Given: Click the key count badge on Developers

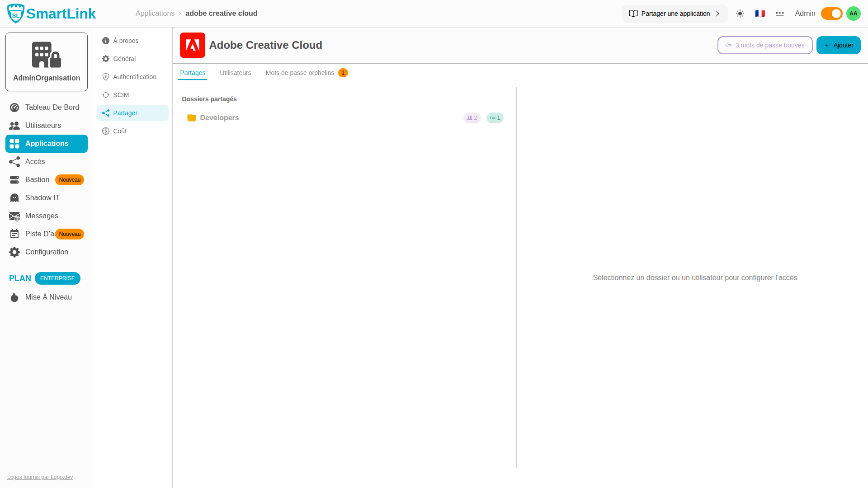Looking at the screenshot, I should [x=495, y=117].
